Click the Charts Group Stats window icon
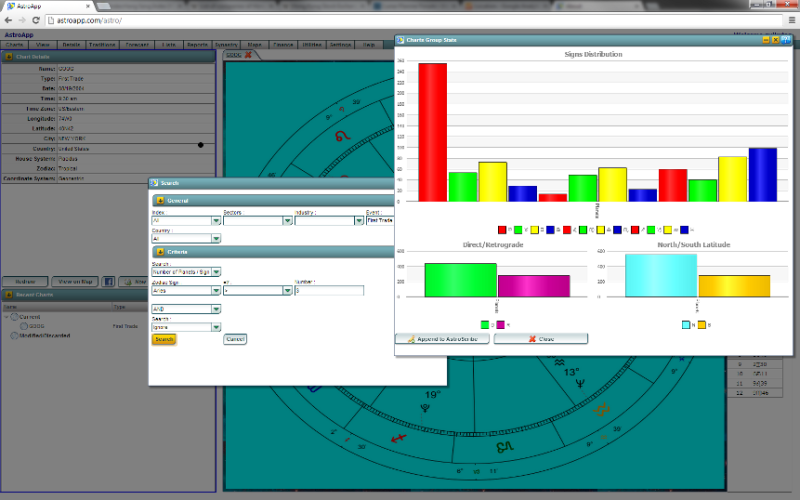This screenshot has height=500, width=800. 400,40
